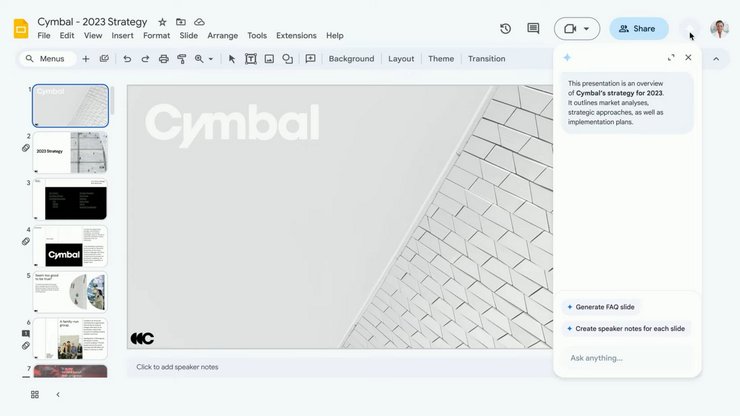Expand the AI side panel
The height and width of the screenshot is (416, 740).
pyautogui.click(x=671, y=58)
